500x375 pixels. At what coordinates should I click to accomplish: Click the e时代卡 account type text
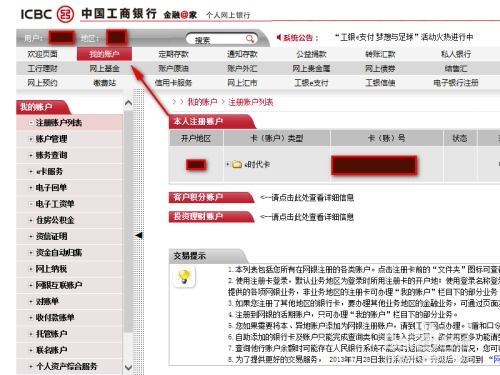click(257, 164)
